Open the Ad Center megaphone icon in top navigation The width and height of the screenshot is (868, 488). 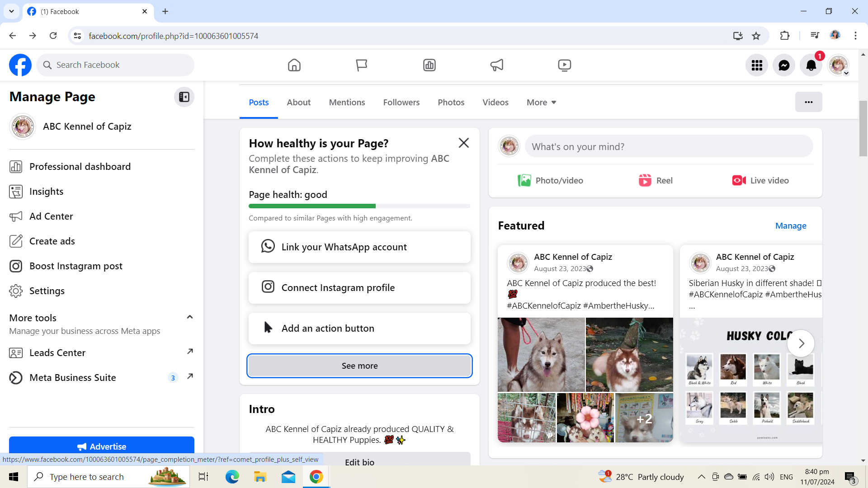pos(497,65)
